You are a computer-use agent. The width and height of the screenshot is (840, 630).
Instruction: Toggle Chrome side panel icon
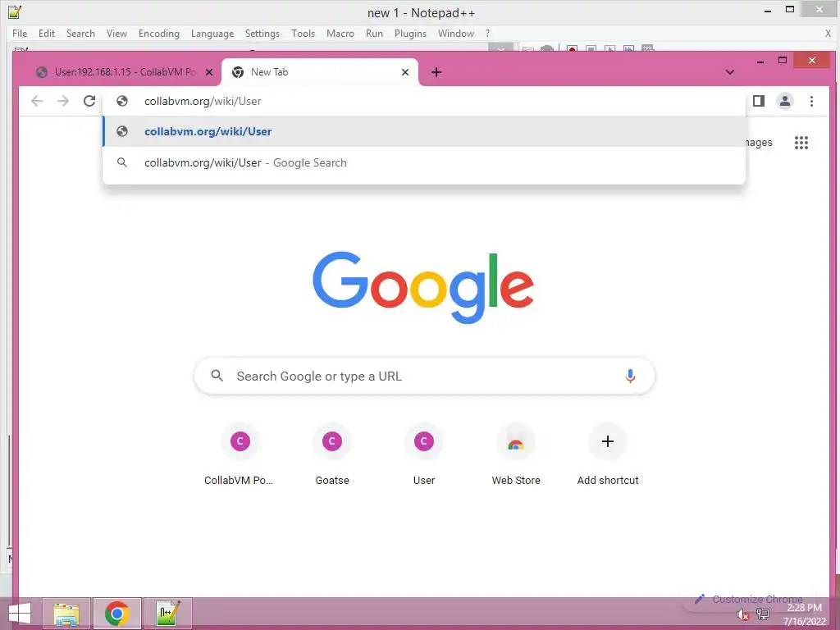click(759, 101)
